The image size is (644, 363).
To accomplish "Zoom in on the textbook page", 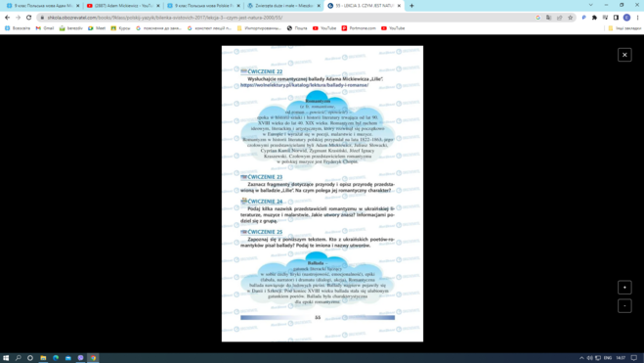I will 624,288.
